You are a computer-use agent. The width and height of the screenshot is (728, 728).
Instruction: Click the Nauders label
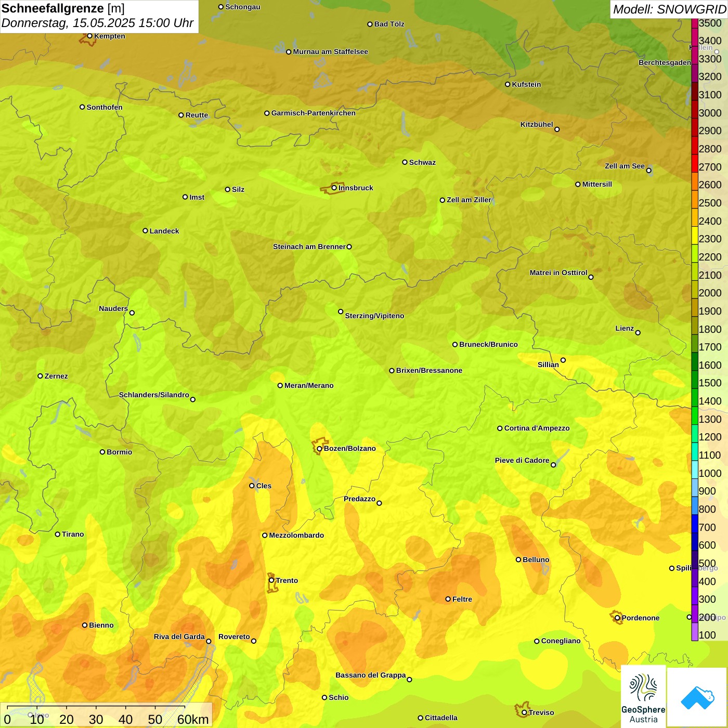coord(113,308)
